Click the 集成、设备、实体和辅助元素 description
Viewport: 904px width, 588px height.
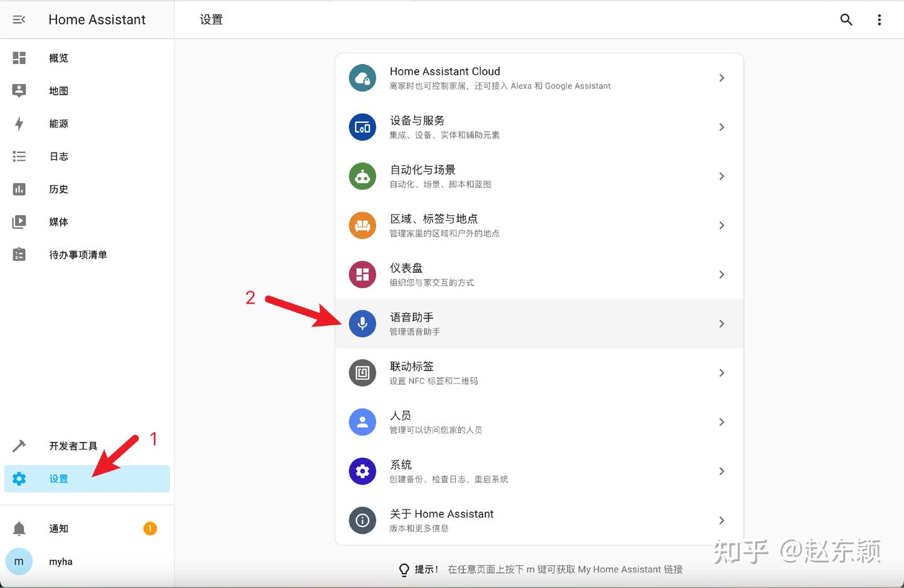tap(444, 135)
